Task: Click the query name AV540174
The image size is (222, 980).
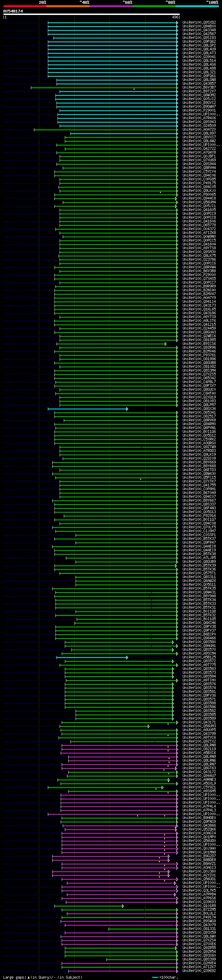Action: point(13,11)
